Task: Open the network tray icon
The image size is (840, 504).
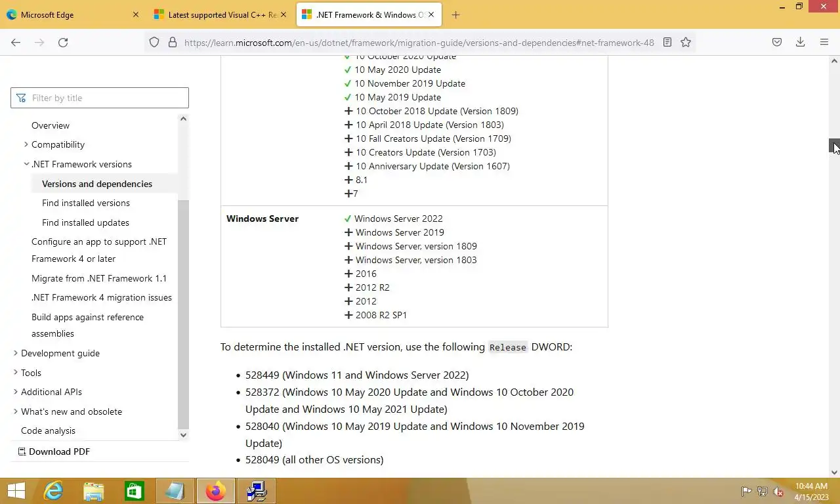Action: click(763, 492)
